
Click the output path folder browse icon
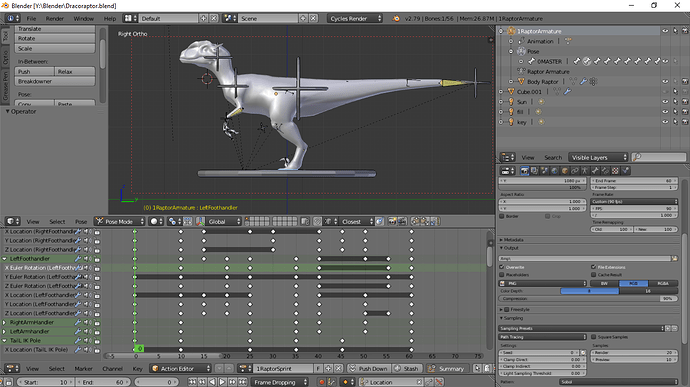tap(674, 258)
